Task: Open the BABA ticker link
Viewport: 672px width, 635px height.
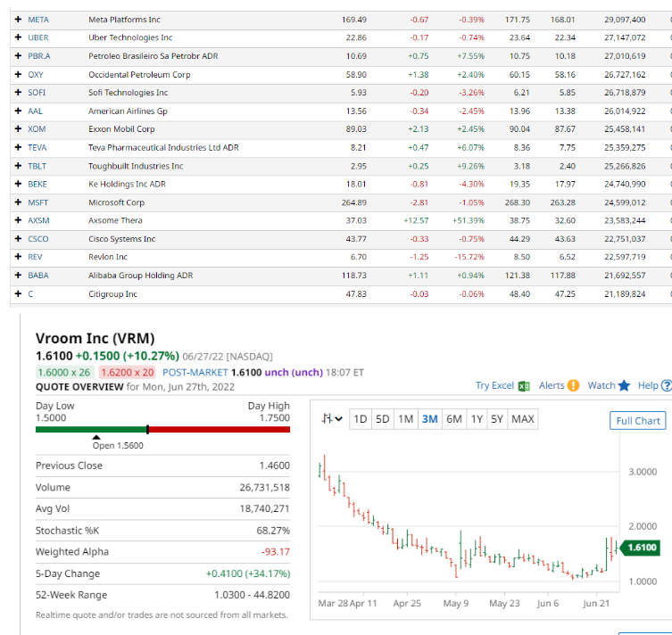Action: (x=38, y=276)
